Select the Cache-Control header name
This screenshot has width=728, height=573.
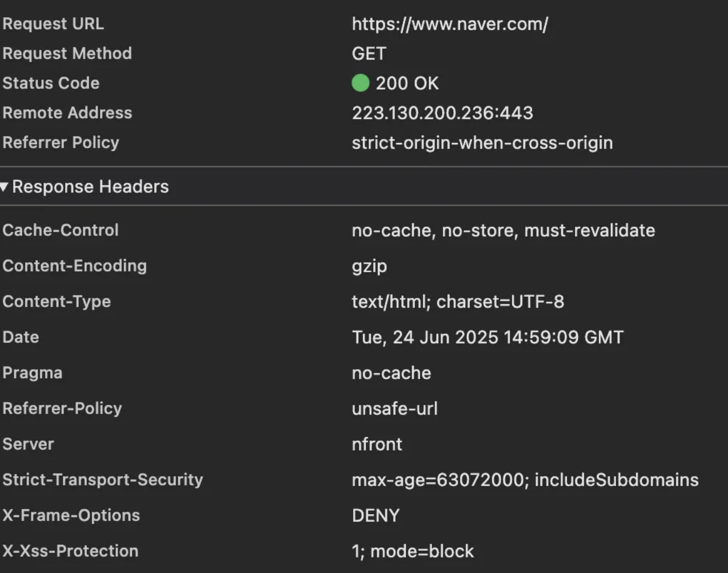coord(61,230)
